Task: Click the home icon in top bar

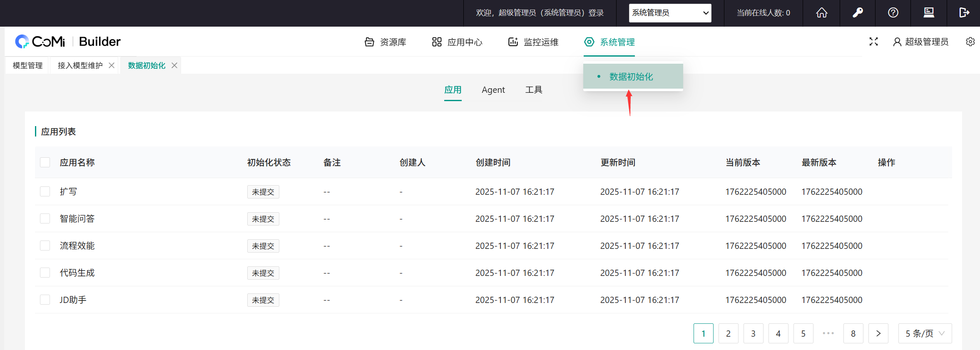Action: point(821,13)
